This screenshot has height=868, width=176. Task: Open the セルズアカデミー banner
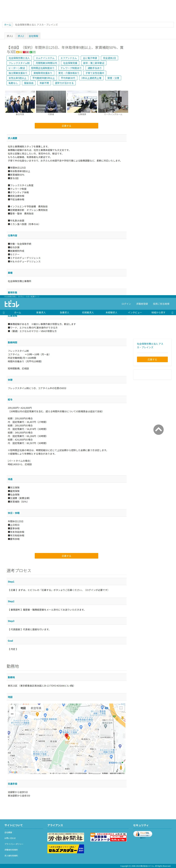point(66,849)
